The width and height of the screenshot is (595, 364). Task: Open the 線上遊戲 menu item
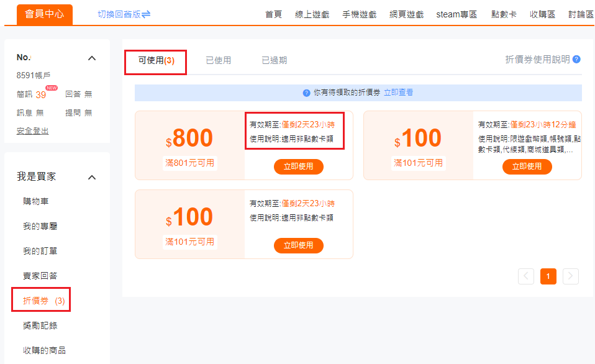coord(312,14)
